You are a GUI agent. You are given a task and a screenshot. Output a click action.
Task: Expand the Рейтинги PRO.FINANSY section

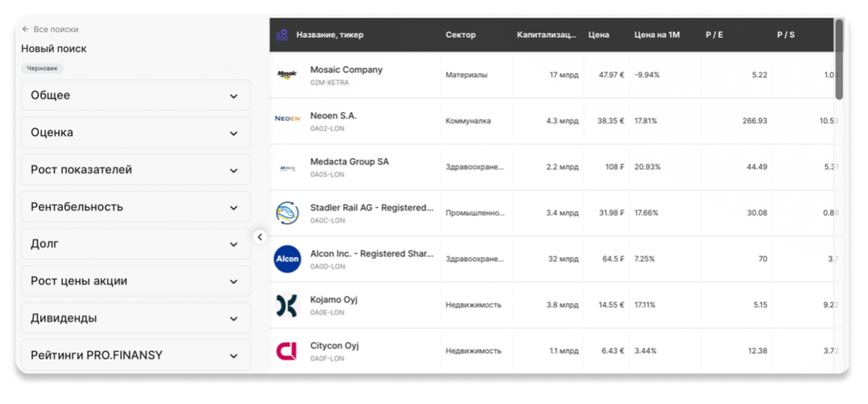[136, 356]
